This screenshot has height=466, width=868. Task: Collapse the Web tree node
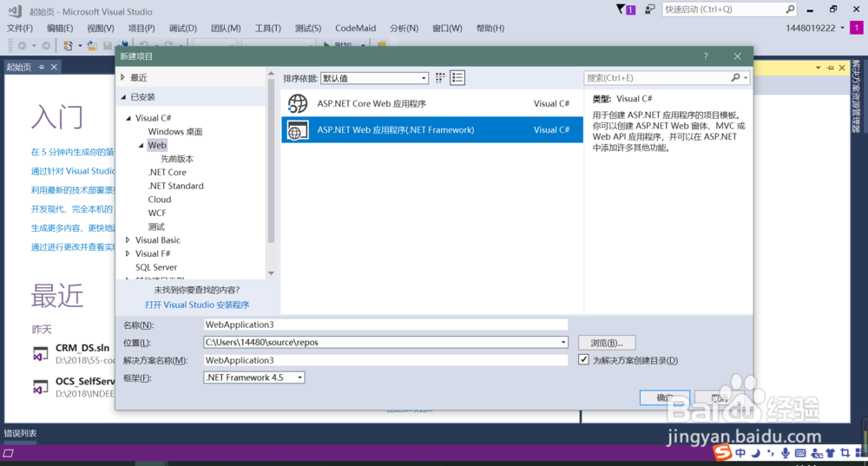(x=141, y=145)
